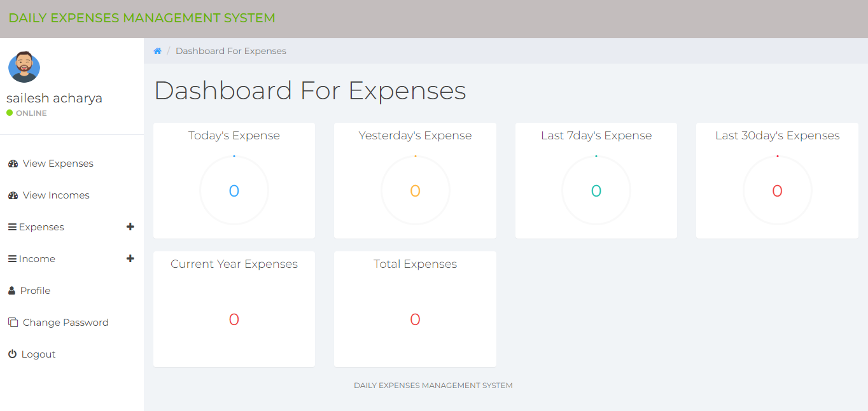Click the power icon beside Logout
Screen dimensions: 868x411
click(12, 354)
